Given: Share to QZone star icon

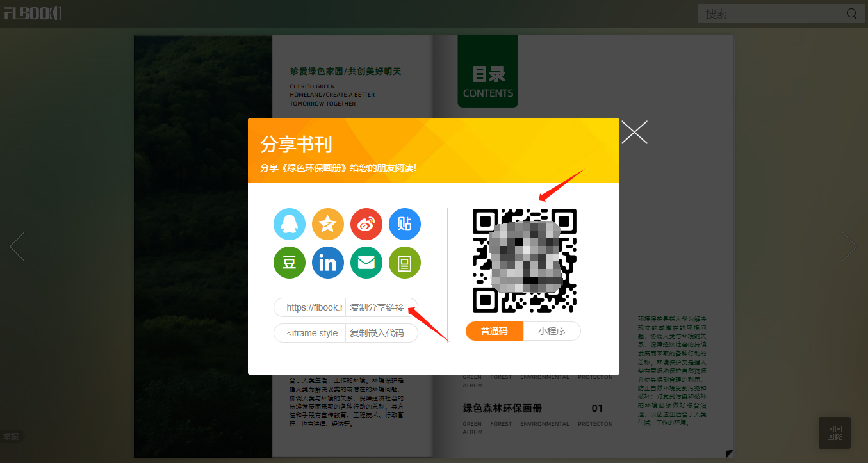Looking at the screenshot, I should point(328,224).
